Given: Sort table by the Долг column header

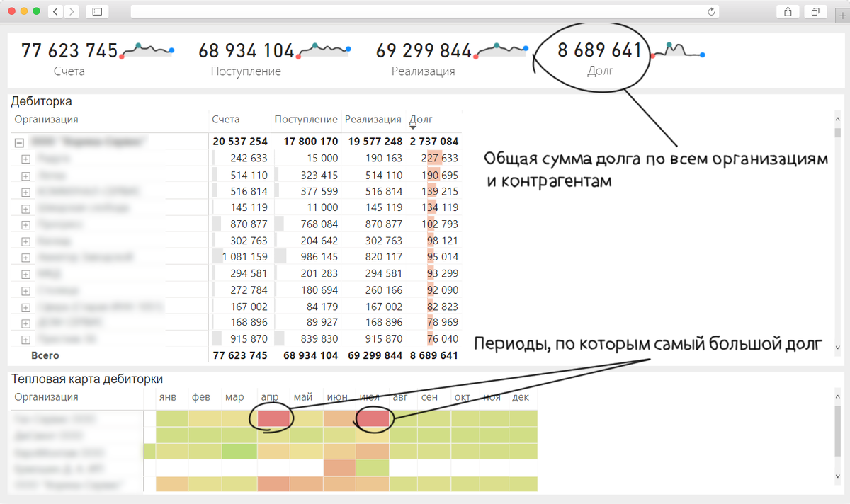Looking at the screenshot, I should click(x=421, y=120).
